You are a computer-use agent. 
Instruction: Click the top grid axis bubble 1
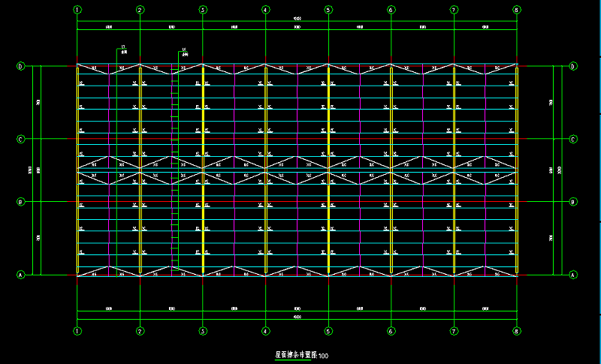click(77, 10)
